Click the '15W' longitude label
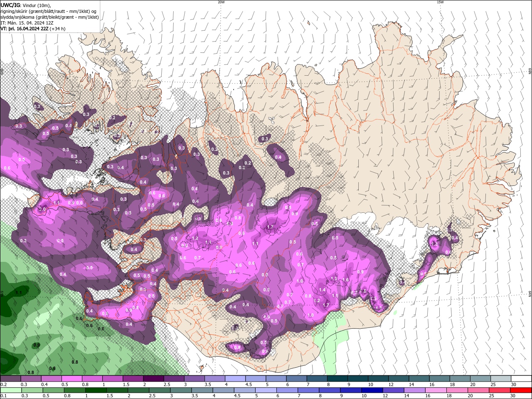This screenshot has height=399, width=532. point(440,2)
